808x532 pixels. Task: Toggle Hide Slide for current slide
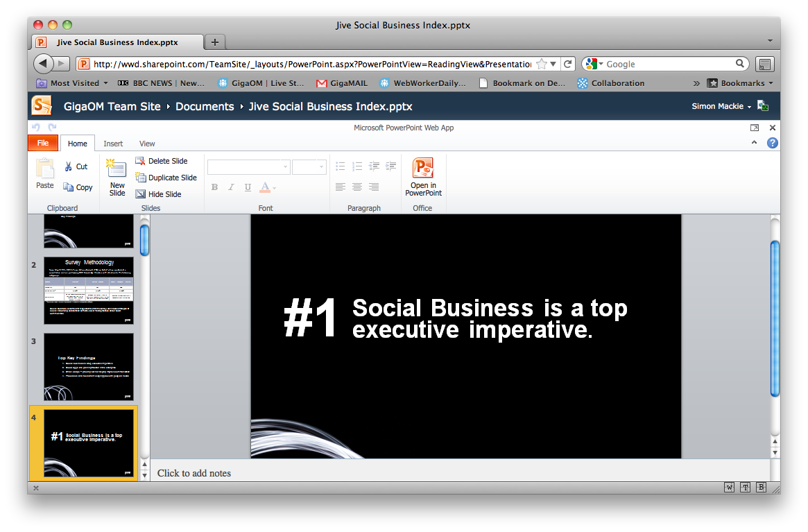click(159, 194)
